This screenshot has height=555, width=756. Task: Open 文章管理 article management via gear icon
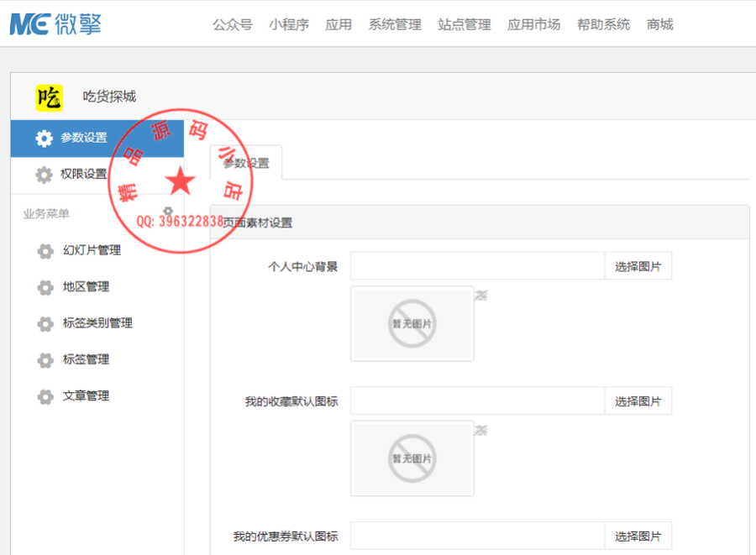coord(45,395)
